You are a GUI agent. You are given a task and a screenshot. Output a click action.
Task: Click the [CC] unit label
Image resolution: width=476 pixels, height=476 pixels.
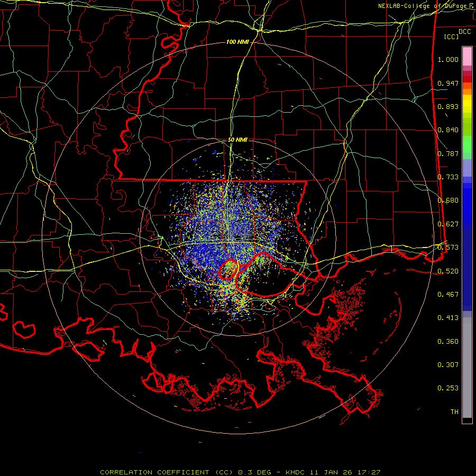[452, 36]
